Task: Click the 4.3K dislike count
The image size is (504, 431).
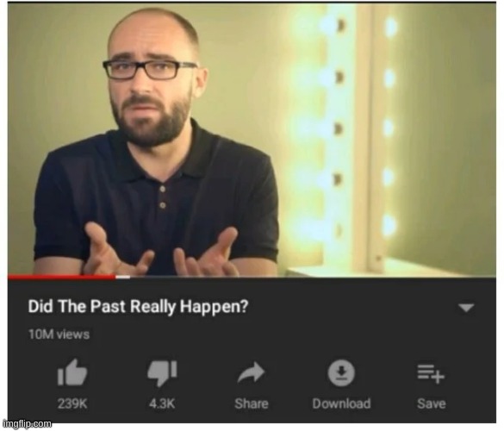Action: pyautogui.click(x=162, y=403)
